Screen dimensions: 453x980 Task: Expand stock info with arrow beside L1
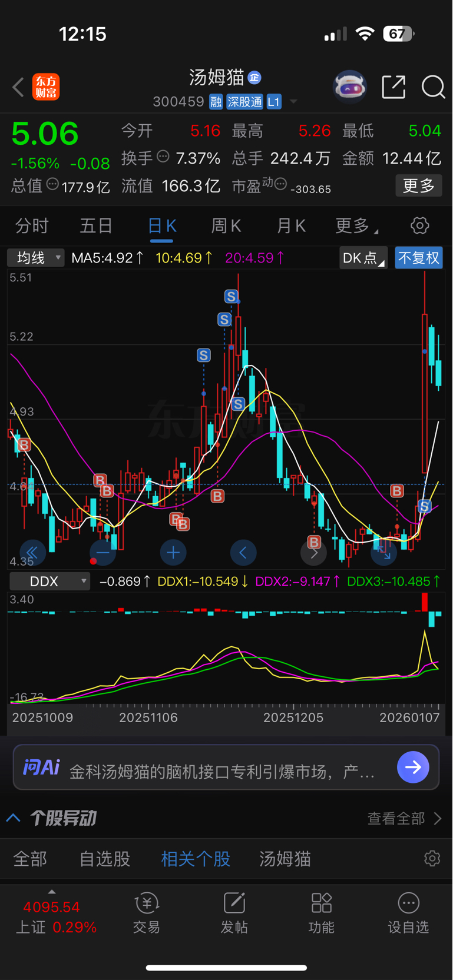click(293, 102)
